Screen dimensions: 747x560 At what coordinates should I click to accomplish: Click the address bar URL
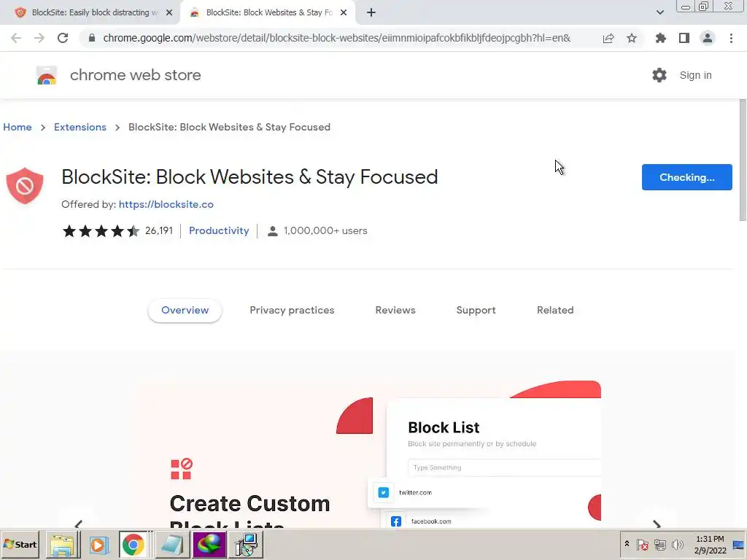point(336,38)
